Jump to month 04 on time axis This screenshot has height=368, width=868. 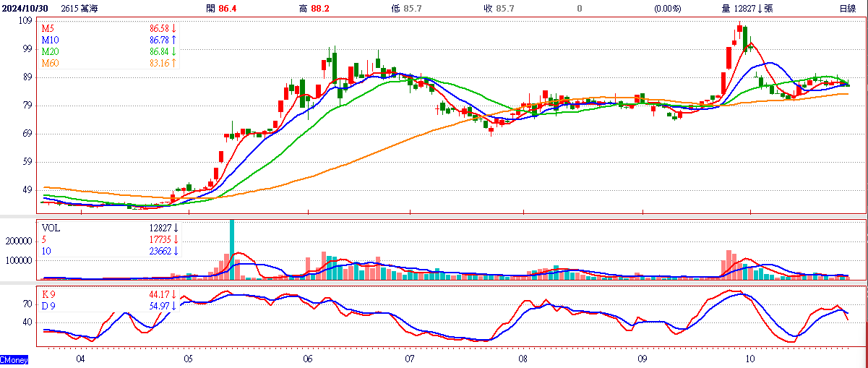tap(80, 358)
